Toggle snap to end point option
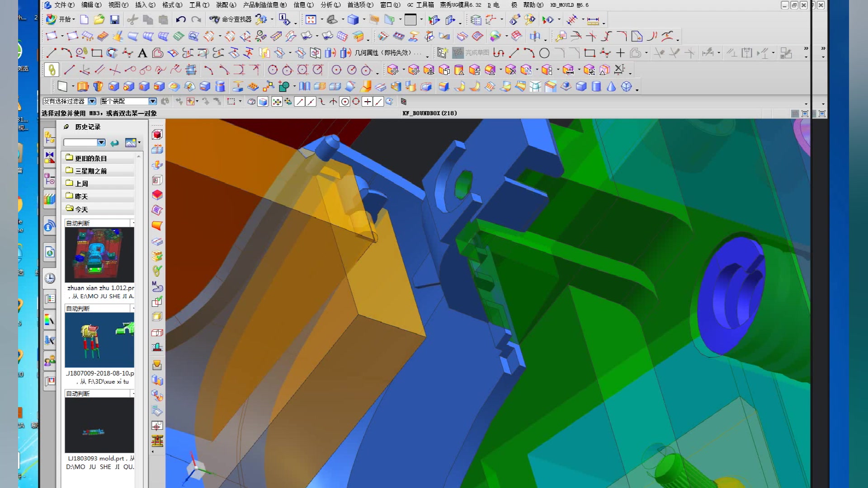Screen dimensions: 868x488 click(x=299, y=102)
